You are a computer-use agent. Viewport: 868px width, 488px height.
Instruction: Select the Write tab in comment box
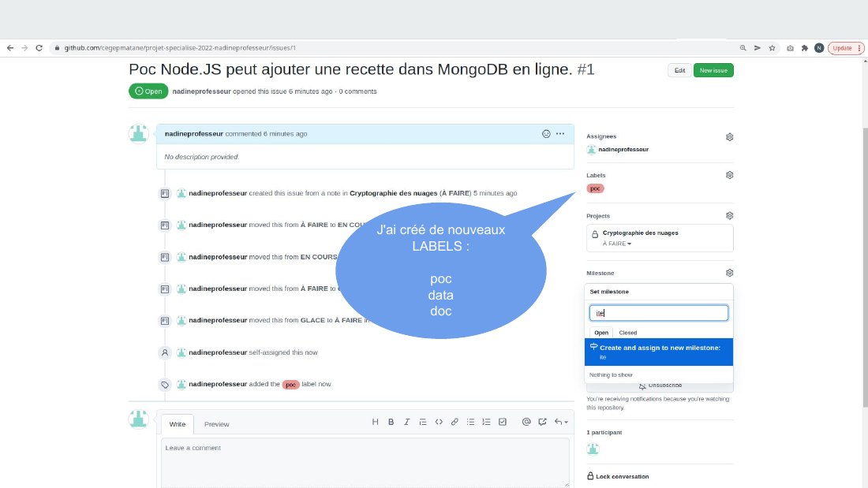[177, 424]
